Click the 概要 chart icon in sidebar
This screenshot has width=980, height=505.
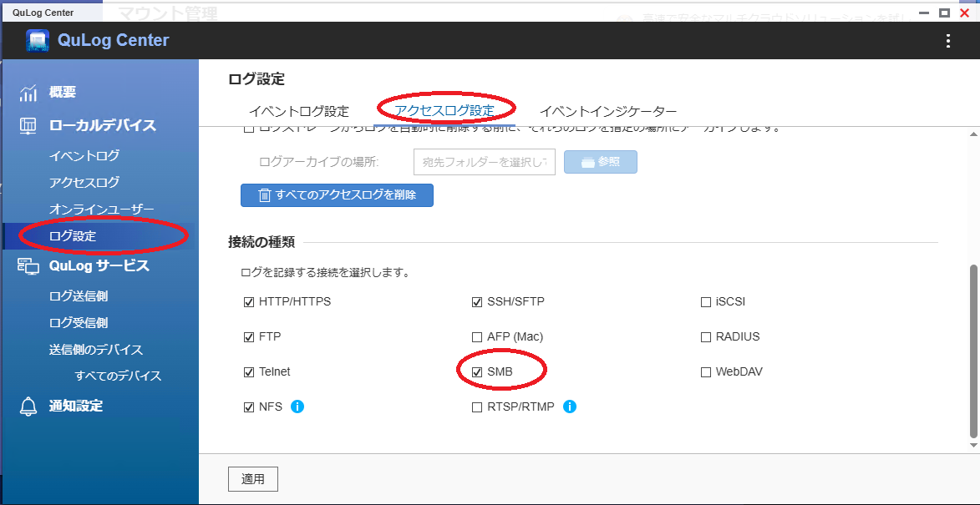(28, 93)
